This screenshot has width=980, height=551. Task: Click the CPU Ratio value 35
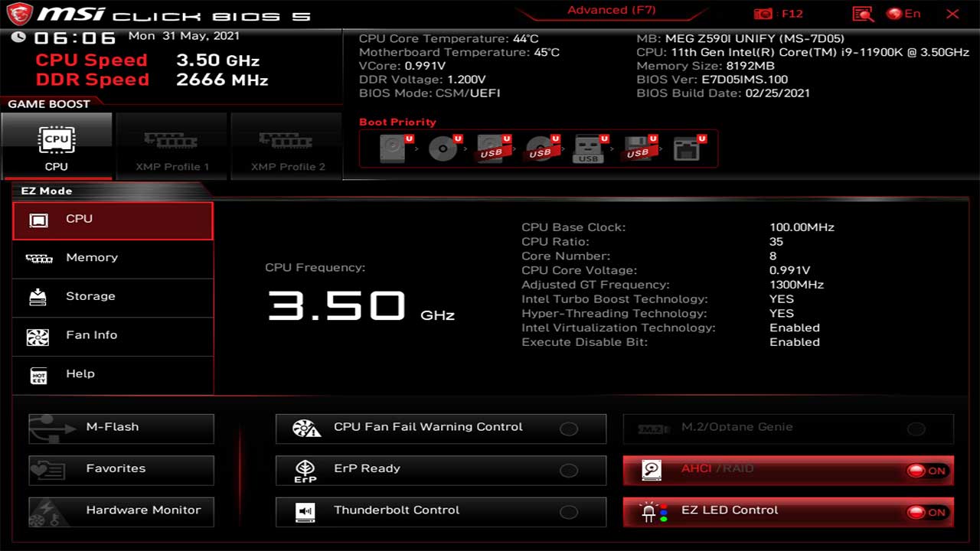(776, 242)
